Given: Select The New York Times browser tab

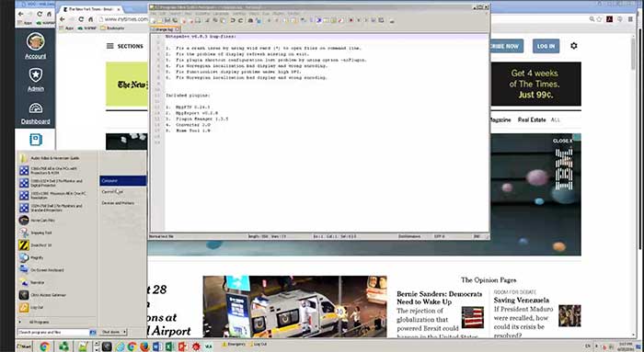Looking at the screenshot, I should pyautogui.click(x=90, y=9).
